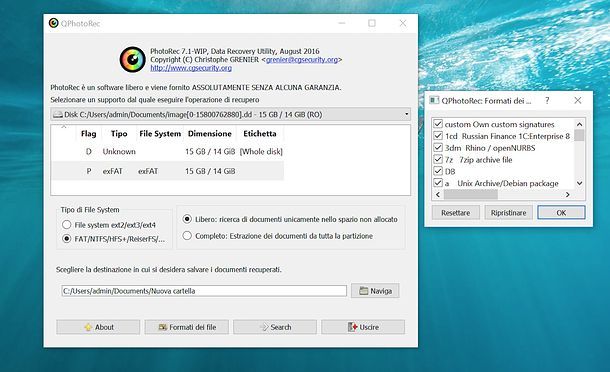Click the QPhotoRec title bar app icon
The width and height of the screenshot is (610, 372).
point(53,23)
